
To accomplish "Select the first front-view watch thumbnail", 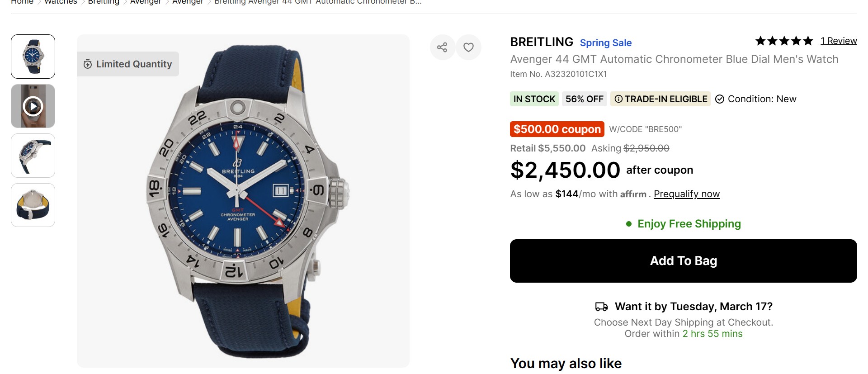I will click(33, 57).
